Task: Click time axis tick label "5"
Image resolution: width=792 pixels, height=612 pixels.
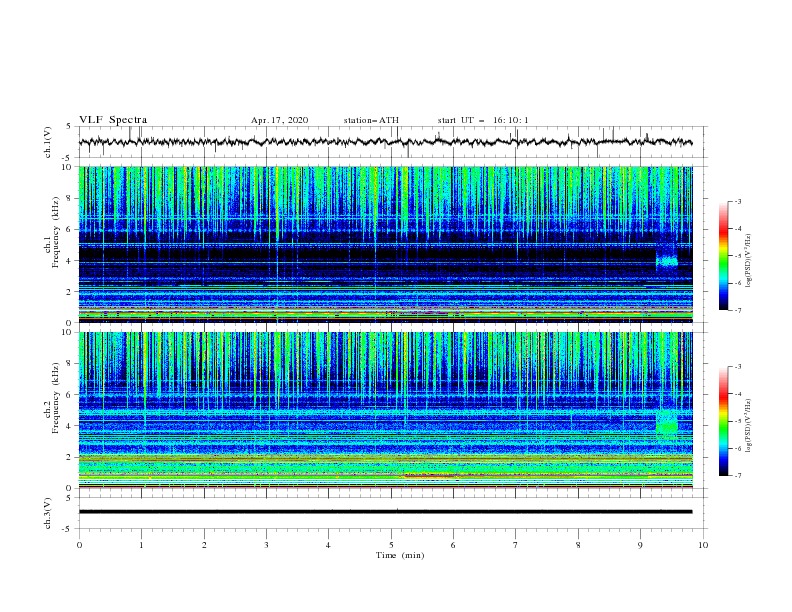Action: click(x=391, y=545)
